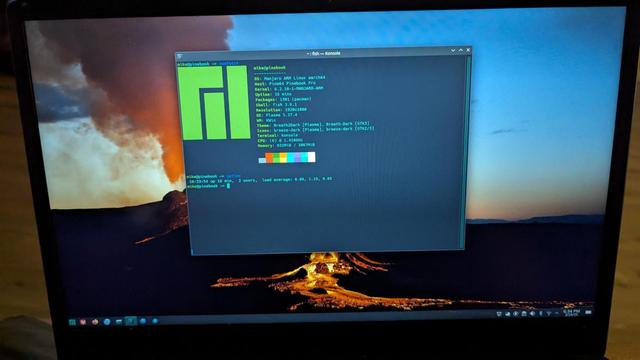Select the active Konsole task in the taskbar
This screenshot has height=360, width=640.
pos(131,321)
